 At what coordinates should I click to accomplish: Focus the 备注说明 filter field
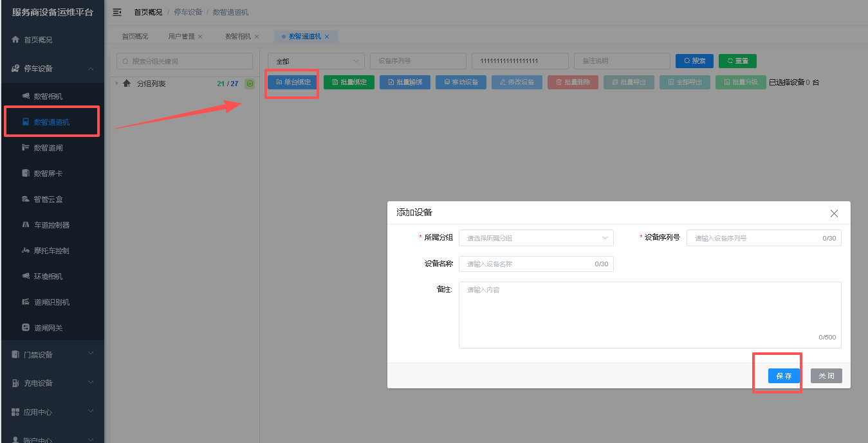(x=622, y=61)
